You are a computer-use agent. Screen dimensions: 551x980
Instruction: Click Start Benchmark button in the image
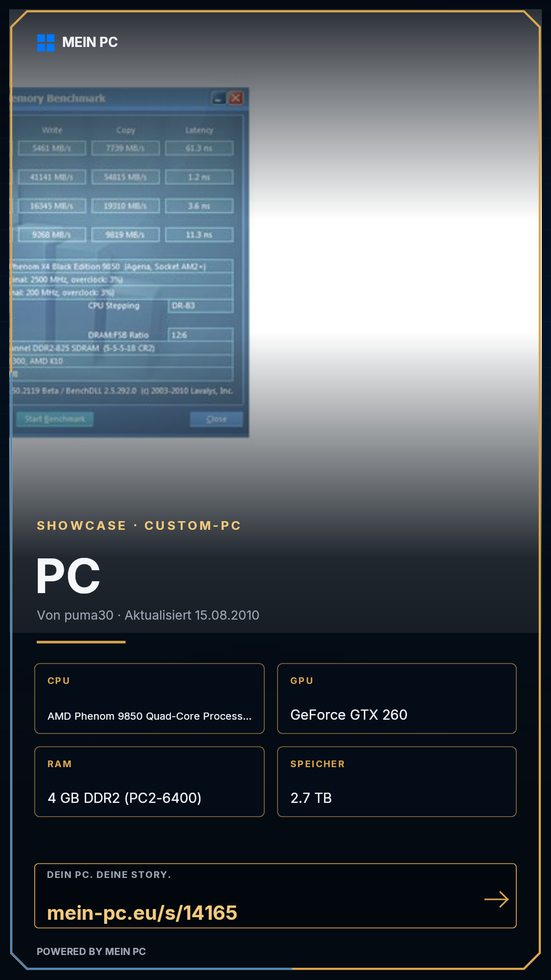click(x=55, y=419)
